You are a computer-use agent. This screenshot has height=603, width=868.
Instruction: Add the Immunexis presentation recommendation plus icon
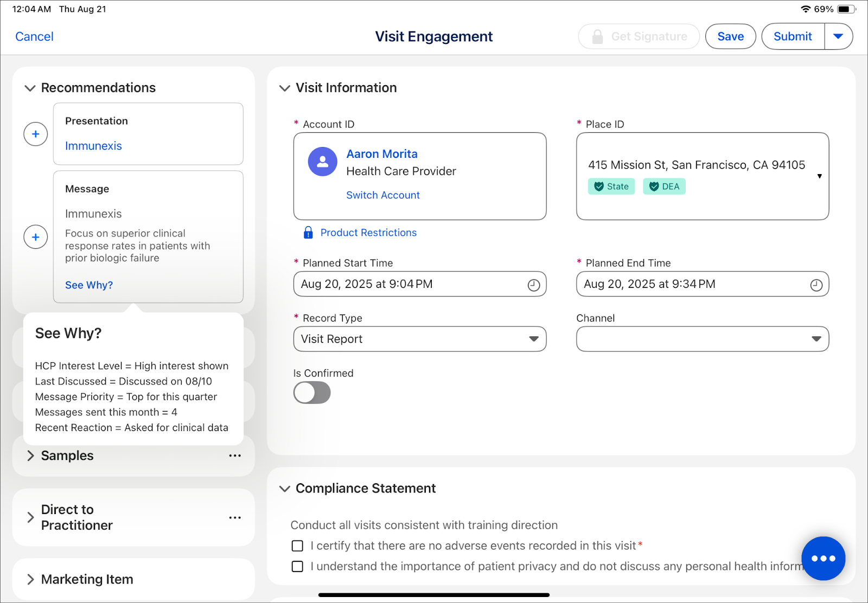tap(36, 134)
